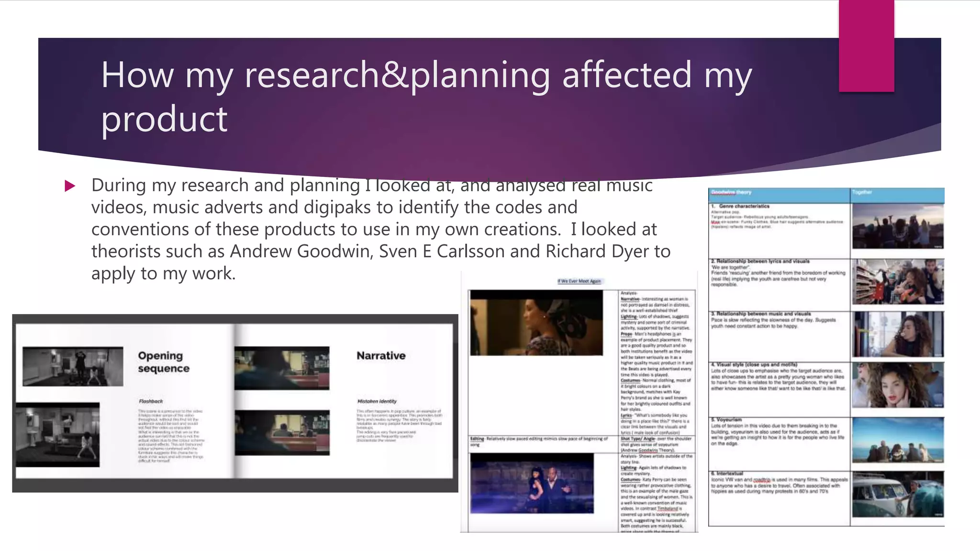
Task: Click the Narrative heading in booklet spread
Action: [381, 355]
